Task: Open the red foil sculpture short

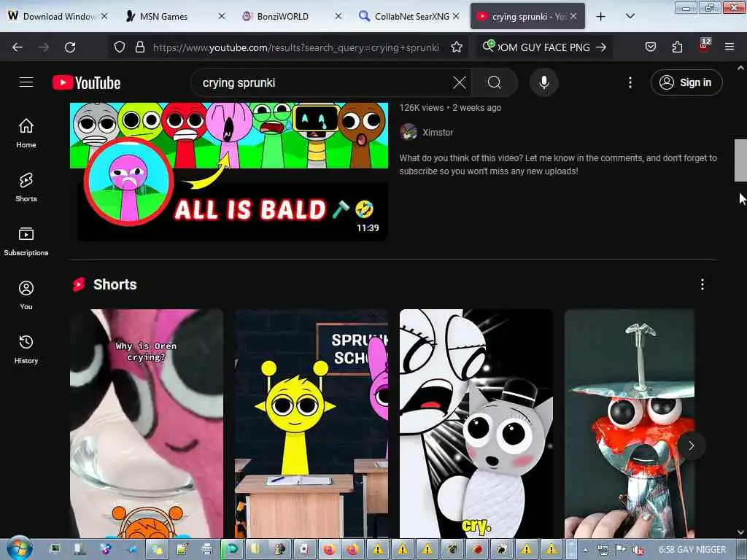Action: (630, 424)
